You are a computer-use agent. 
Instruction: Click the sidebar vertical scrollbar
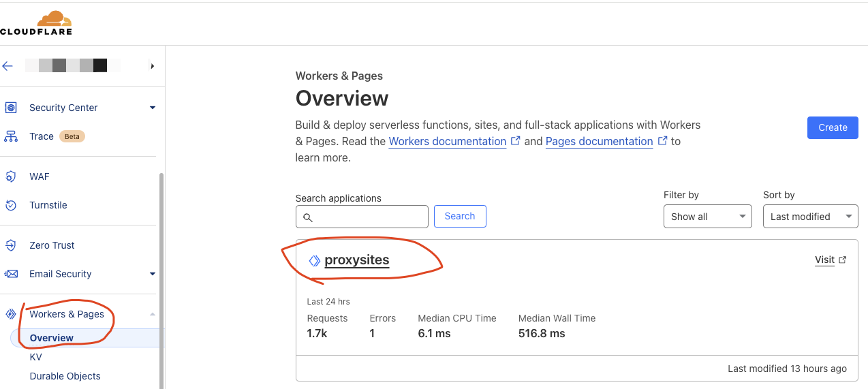[161, 279]
